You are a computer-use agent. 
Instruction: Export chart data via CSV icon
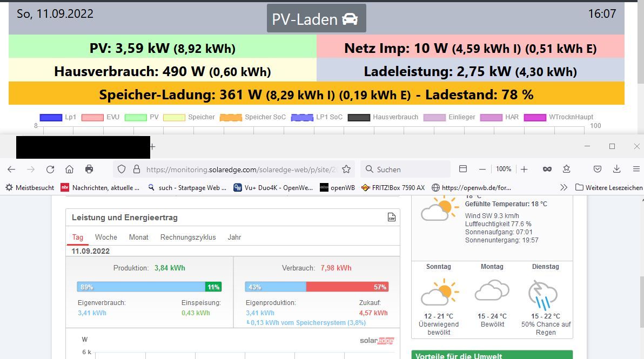point(391,218)
